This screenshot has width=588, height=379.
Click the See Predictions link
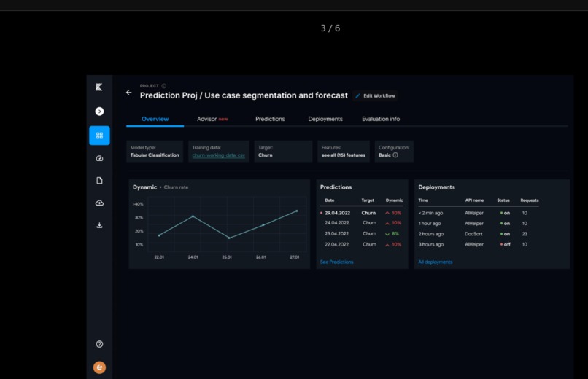click(336, 262)
